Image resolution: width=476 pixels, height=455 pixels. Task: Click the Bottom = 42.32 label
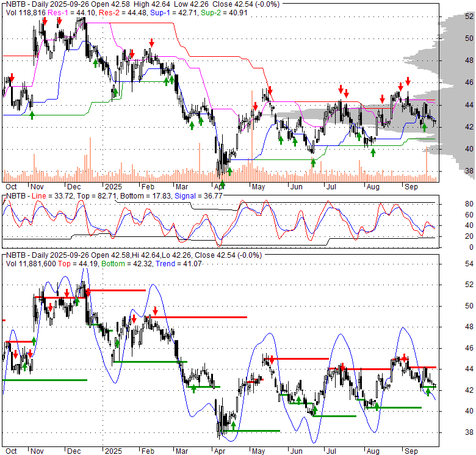pos(127,264)
